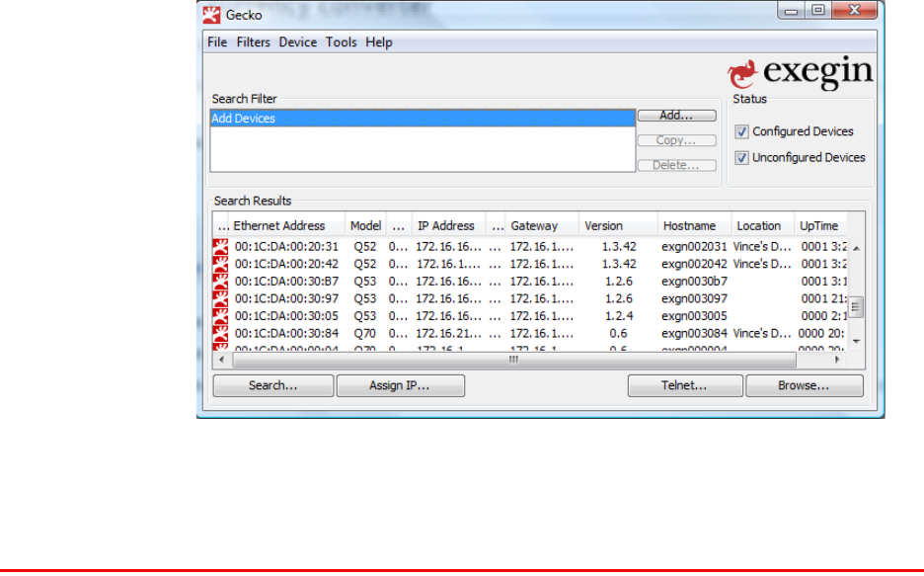Image resolution: width=924 pixels, height=576 pixels.
Task: Click hostname exgn003084
Action: tap(694, 334)
